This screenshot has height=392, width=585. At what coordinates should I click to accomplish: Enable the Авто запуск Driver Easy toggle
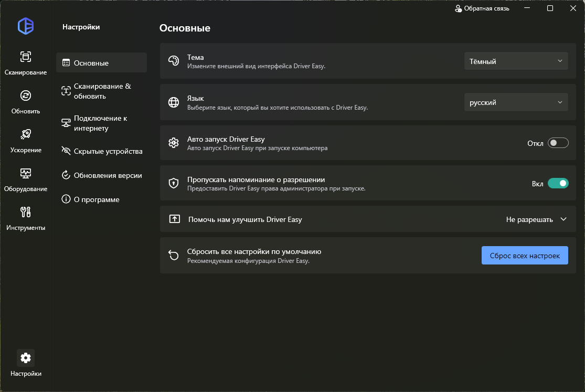pos(558,143)
